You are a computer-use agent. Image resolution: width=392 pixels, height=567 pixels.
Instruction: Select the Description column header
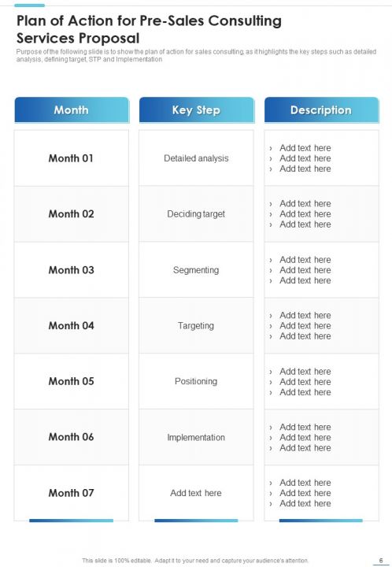coord(321,110)
